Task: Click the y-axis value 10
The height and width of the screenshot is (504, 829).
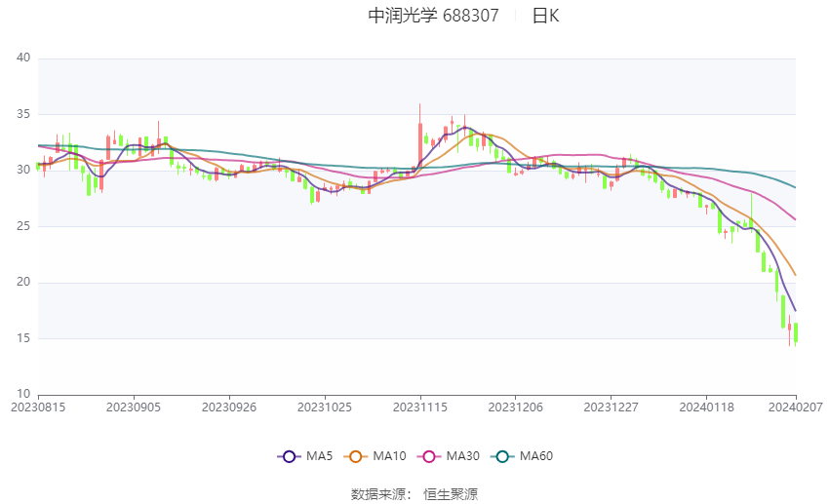Action: [23, 394]
